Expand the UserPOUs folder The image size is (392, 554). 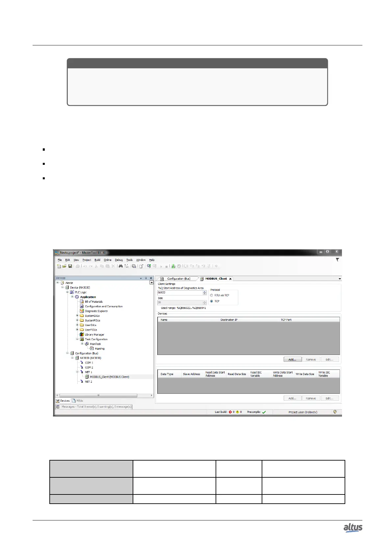(x=77, y=330)
